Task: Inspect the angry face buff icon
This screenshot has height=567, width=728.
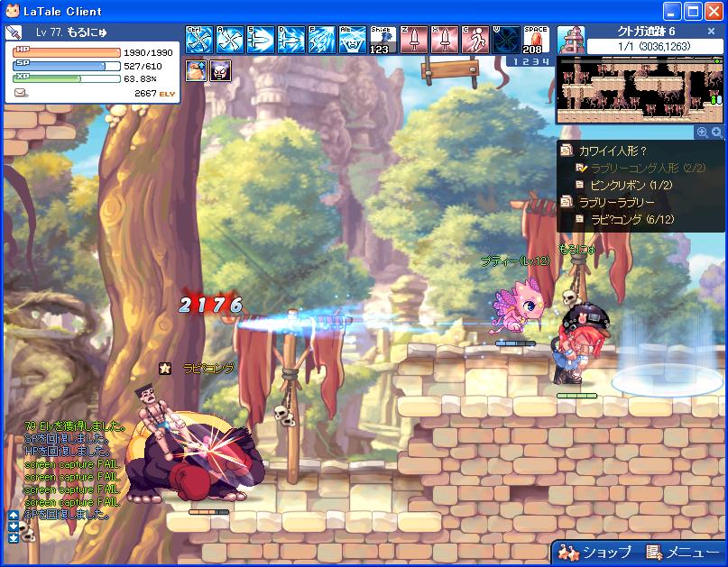Action: click(220, 70)
